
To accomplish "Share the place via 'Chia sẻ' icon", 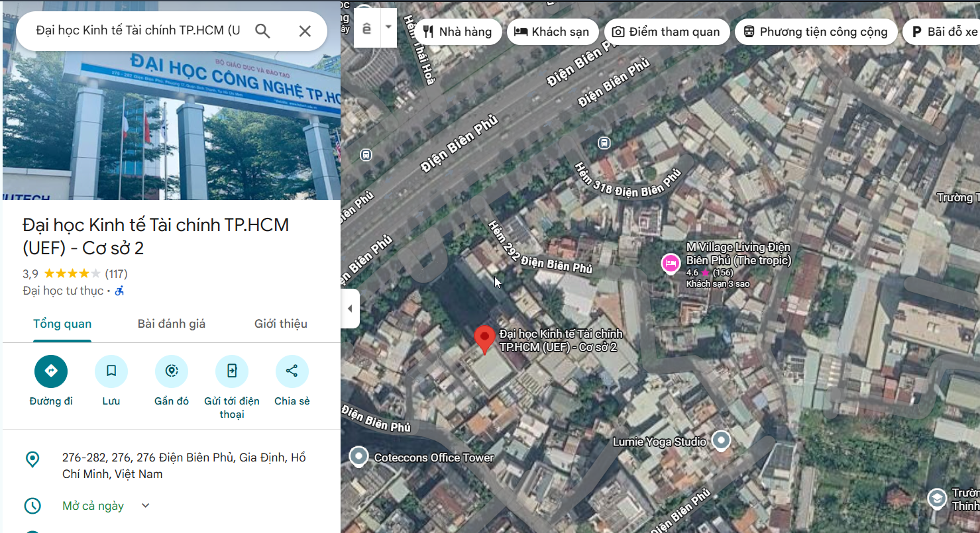I will (292, 371).
